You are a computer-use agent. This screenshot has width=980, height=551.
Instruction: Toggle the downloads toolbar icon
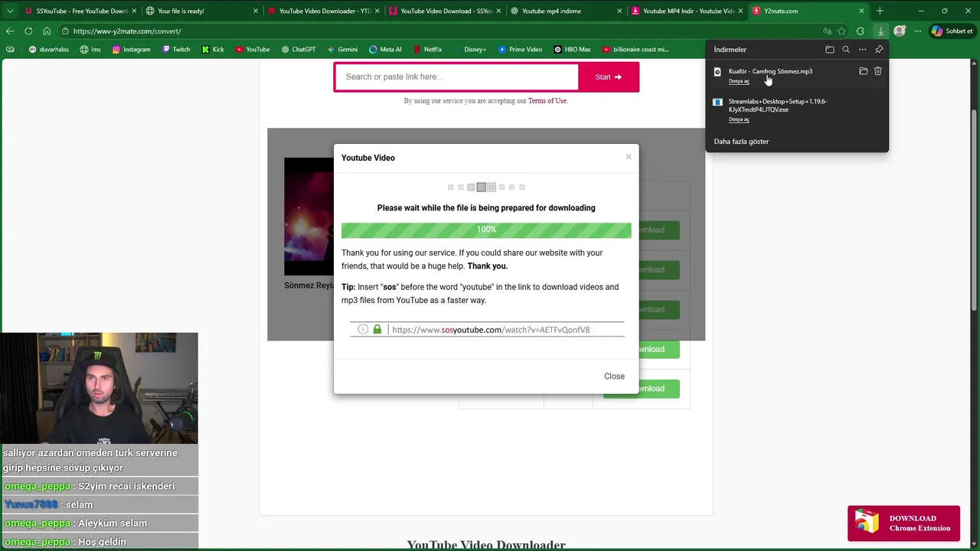[880, 31]
